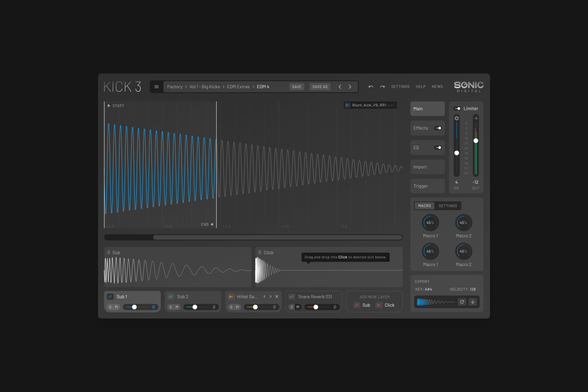This screenshot has height=392, width=588.
Task: Remove the HiHat layer with X
Action: click(x=277, y=296)
